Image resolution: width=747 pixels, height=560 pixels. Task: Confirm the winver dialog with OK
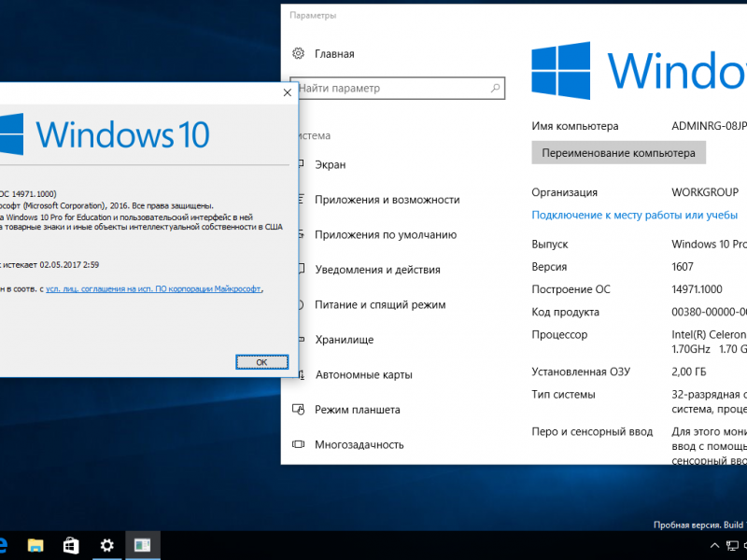pyautogui.click(x=262, y=362)
